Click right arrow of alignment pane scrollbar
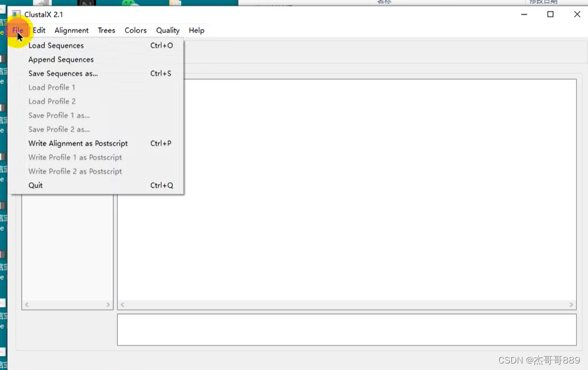This screenshot has height=370, width=588. (571, 305)
